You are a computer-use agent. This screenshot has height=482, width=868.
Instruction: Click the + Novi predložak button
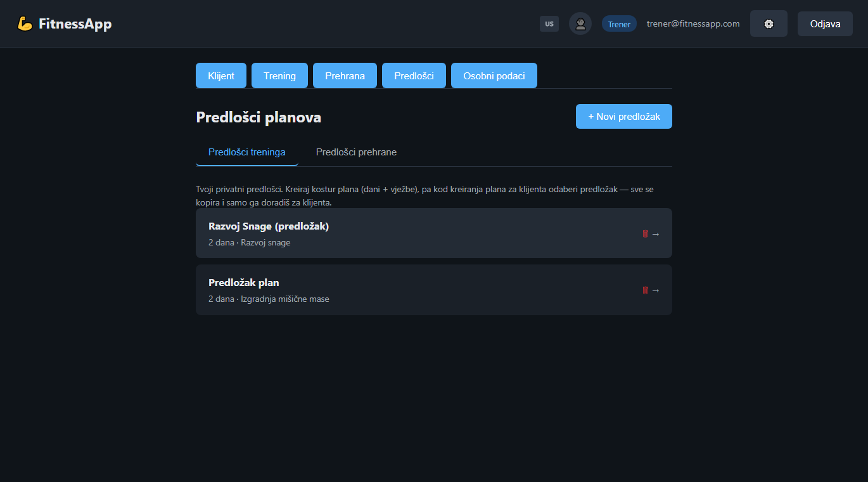[624, 117]
